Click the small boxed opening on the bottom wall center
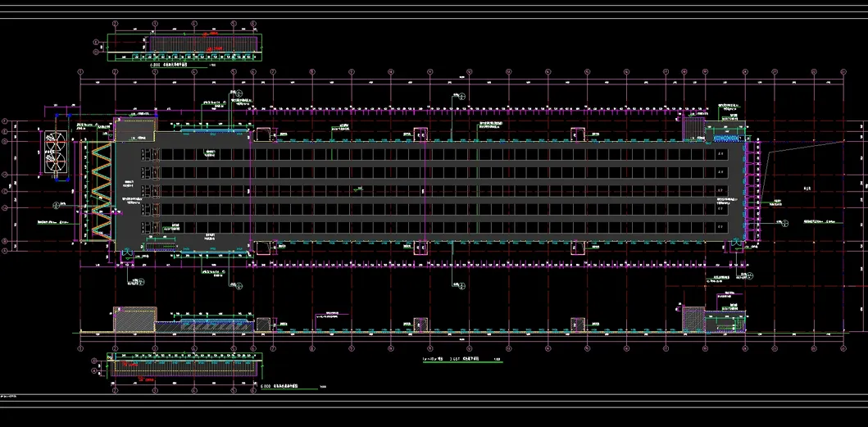This screenshot has width=868, height=427. coord(420,247)
